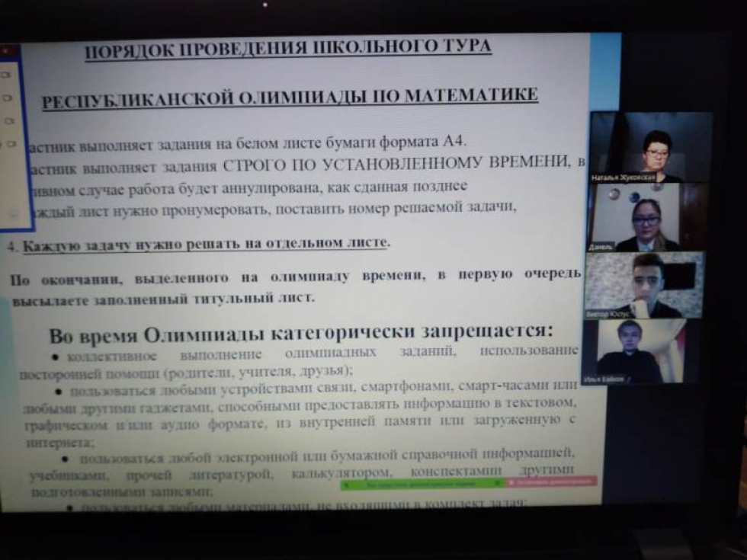Image resolution: width=747 pixels, height=560 pixels.
Task: Close the small floating panel with red X
Action: [x=6, y=52]
